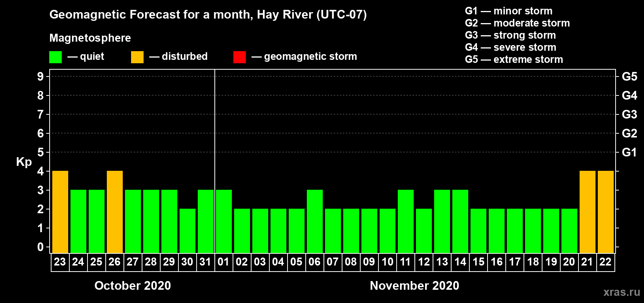Click date label 22 on the axis
The width and height of the screenshot is (644, 303).
point(605,262)
